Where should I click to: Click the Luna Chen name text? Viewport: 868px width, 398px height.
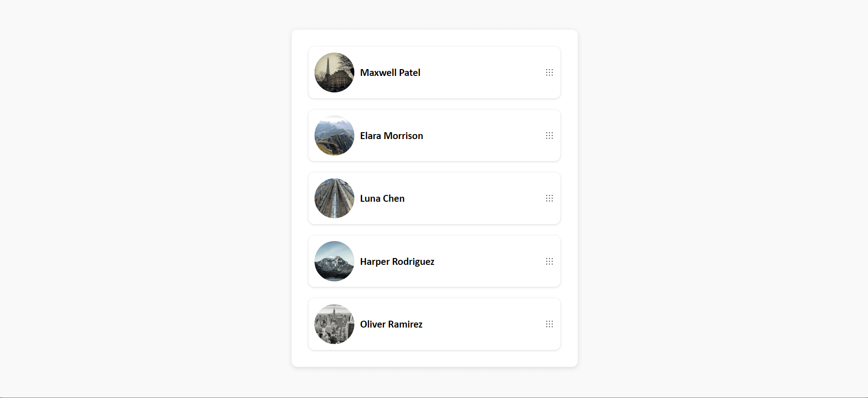pyautogui.click(x=382, y=199)
